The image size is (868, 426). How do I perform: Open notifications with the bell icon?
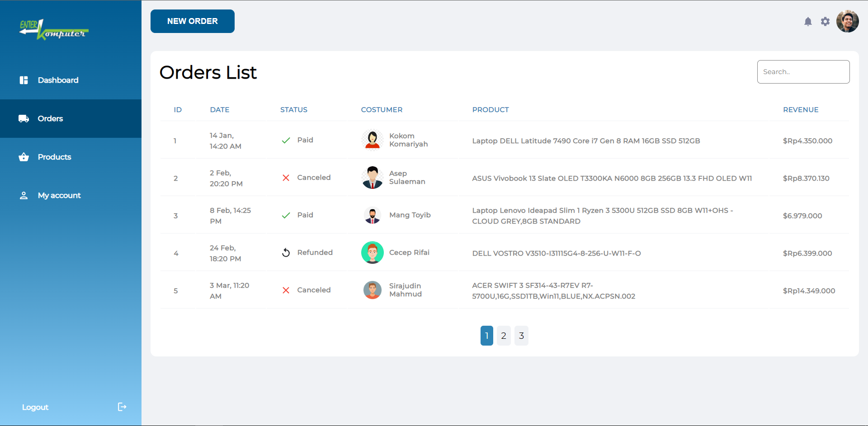(x=808, y=21)
